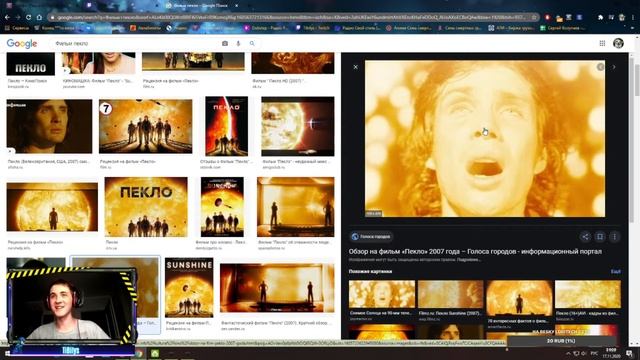Open lone silhouette before sun thumbnail

coord(52,207)
